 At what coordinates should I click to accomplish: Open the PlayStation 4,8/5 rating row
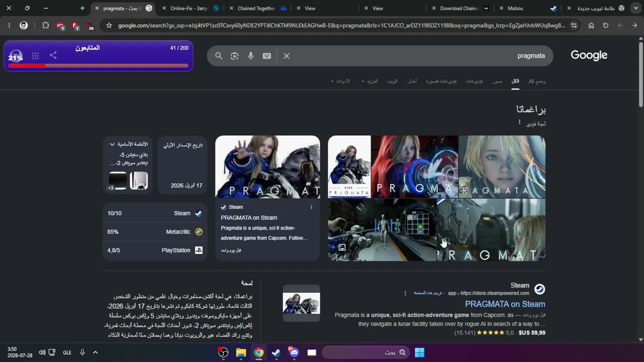click(155, 250)
